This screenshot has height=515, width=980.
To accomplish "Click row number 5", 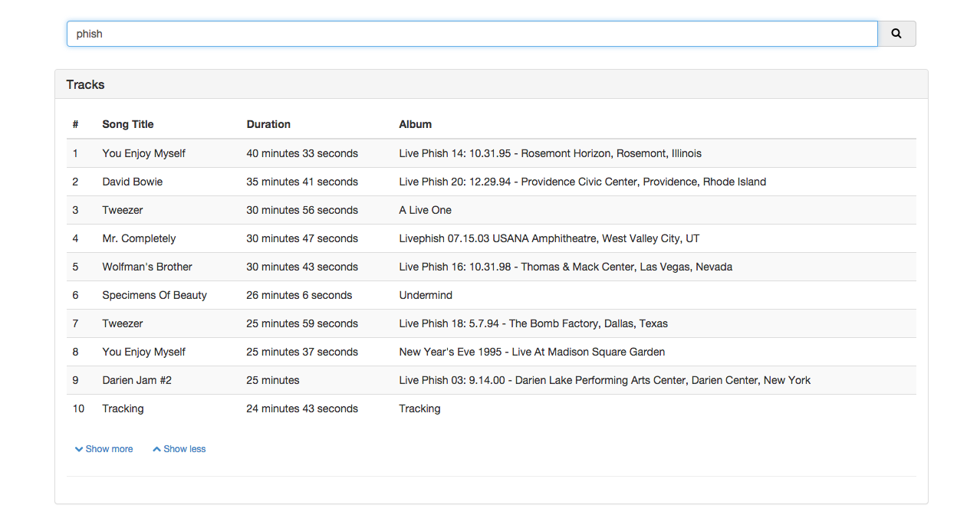I will [75, 267].
